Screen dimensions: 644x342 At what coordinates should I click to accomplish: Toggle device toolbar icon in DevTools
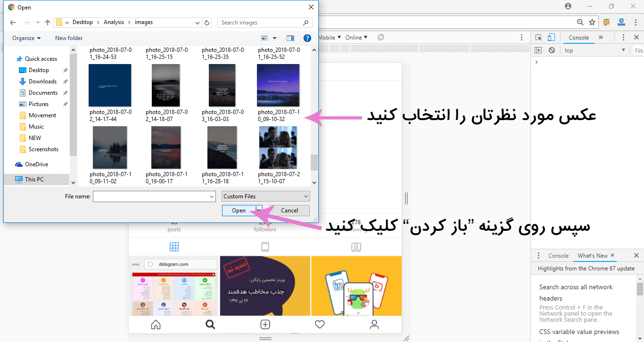[x=551, y=38]
